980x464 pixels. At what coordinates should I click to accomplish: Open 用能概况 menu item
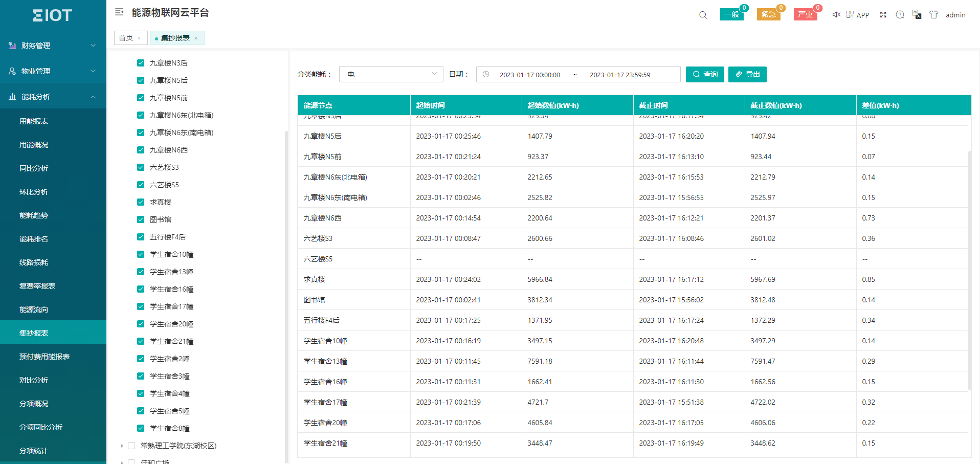click(53, 145)
